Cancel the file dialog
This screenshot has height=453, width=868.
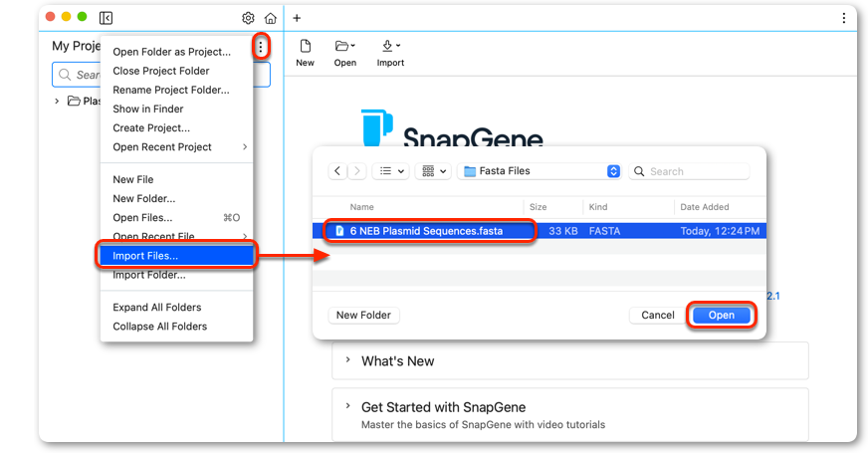[658, 315]
